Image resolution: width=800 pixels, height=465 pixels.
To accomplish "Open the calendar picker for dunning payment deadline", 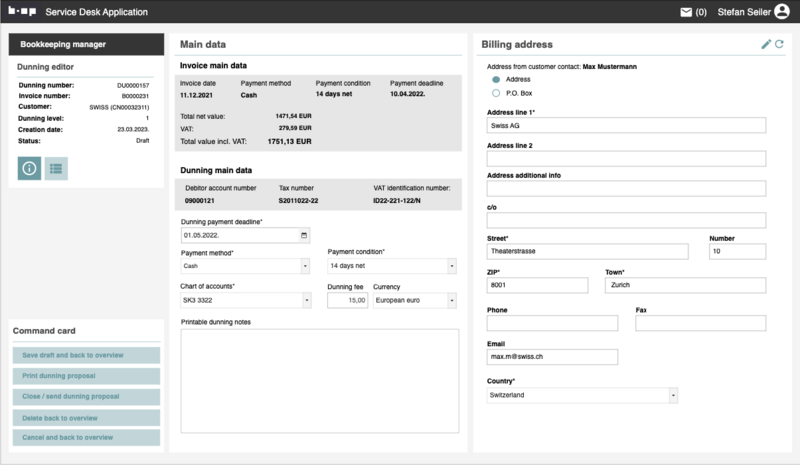I will (x=305, y=236).
